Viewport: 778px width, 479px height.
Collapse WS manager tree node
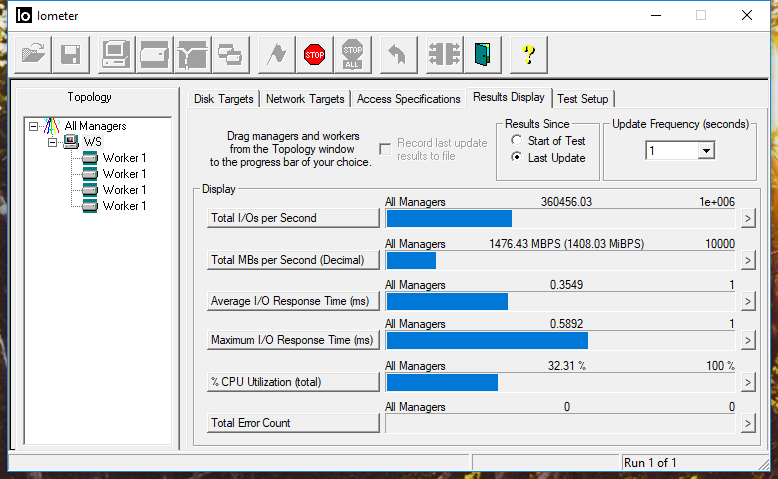click(x=53, y=142)
